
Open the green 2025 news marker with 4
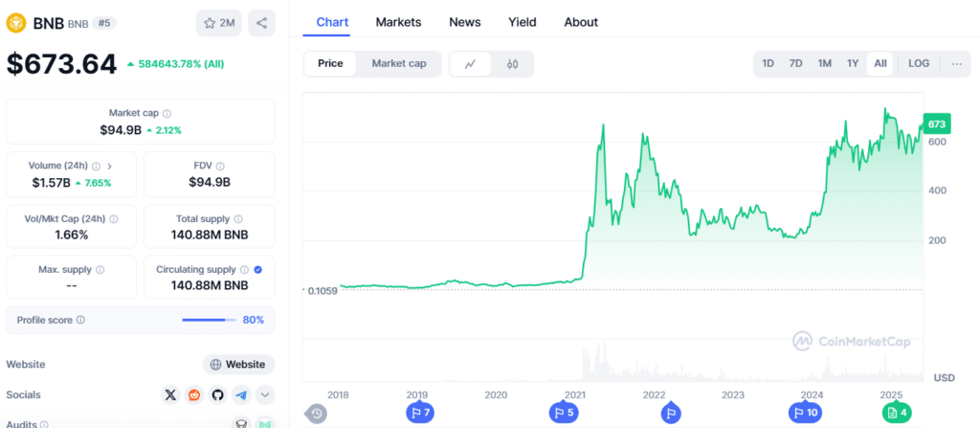click(x=898, y=413)
